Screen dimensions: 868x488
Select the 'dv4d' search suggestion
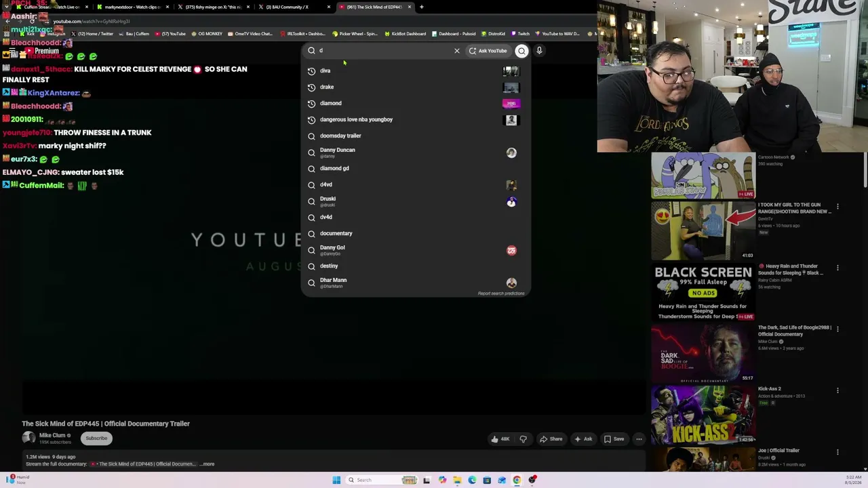click(415, 217)
